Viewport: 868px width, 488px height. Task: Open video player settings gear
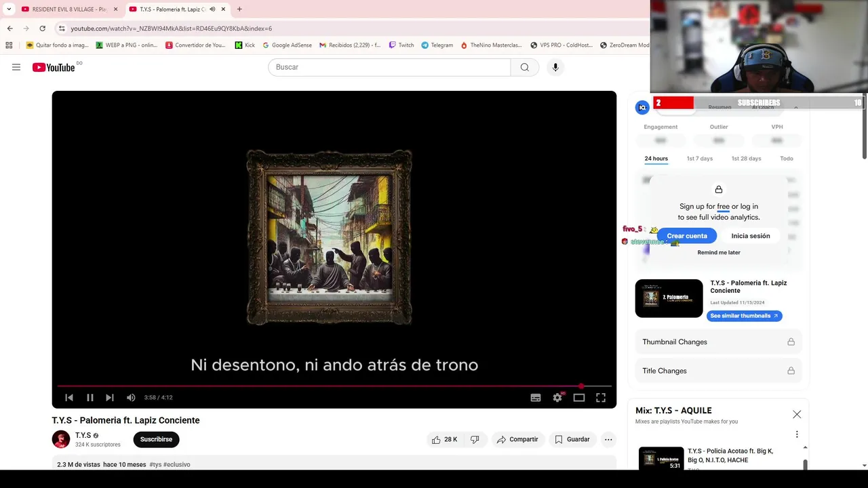[x=557, y=398]
